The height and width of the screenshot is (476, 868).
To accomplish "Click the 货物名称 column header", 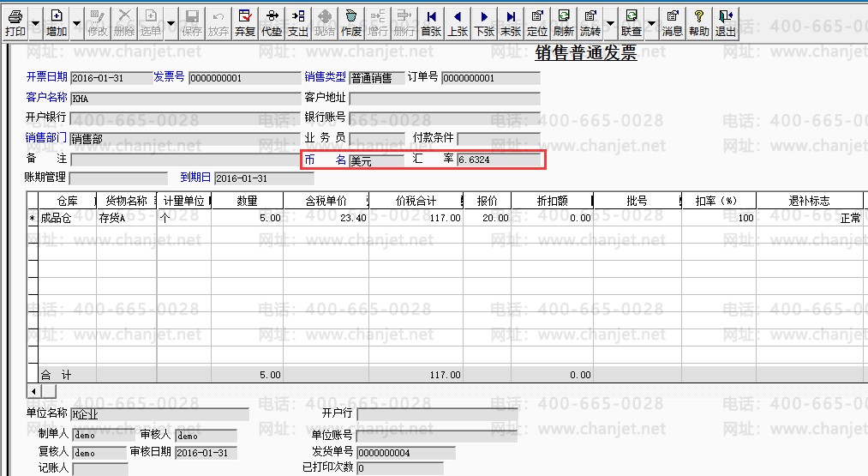I will (x=127, y=201).
